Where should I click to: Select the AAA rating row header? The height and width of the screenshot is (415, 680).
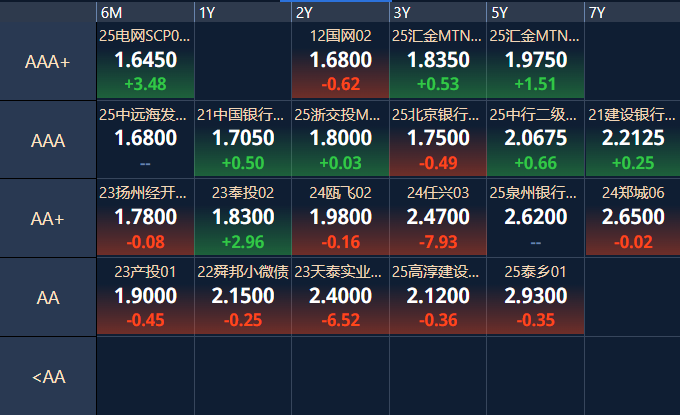click(x=48, y=140)
